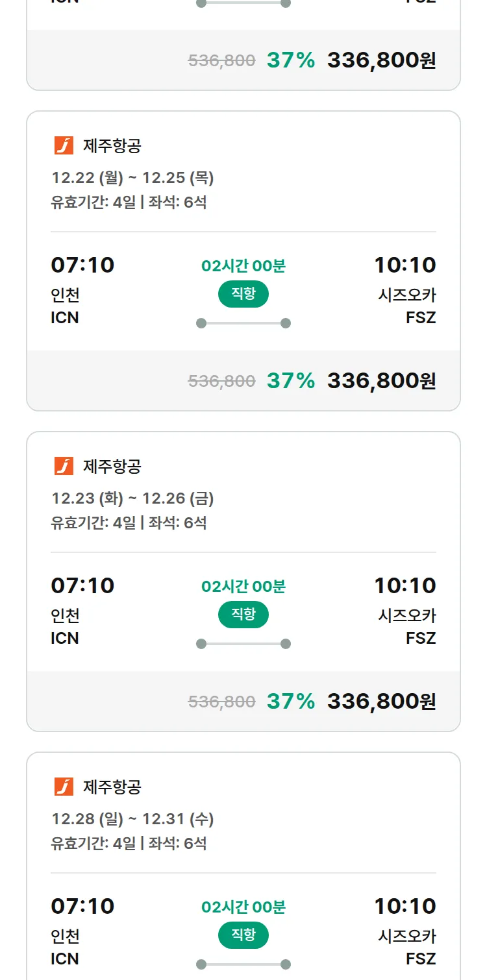Click the 10:10 arrival time on the 12.22 flight

405,265
